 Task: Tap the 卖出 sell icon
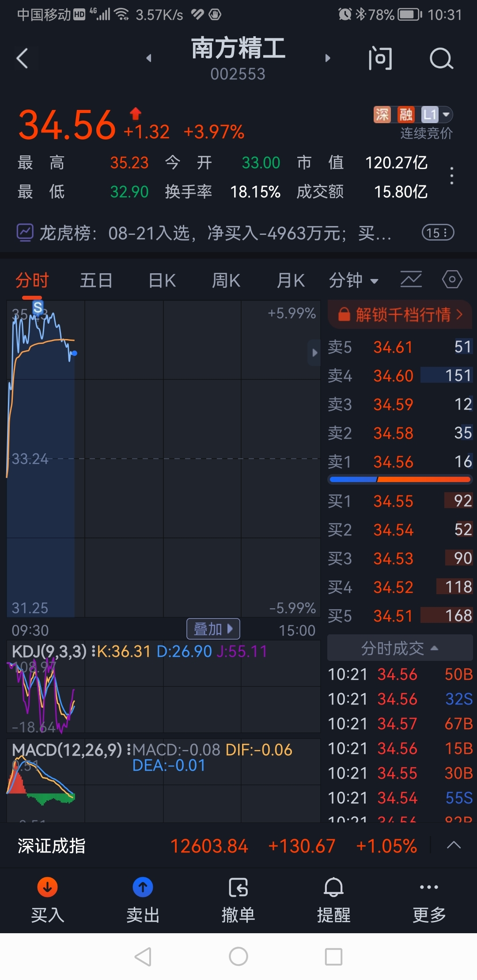point(143,887)
